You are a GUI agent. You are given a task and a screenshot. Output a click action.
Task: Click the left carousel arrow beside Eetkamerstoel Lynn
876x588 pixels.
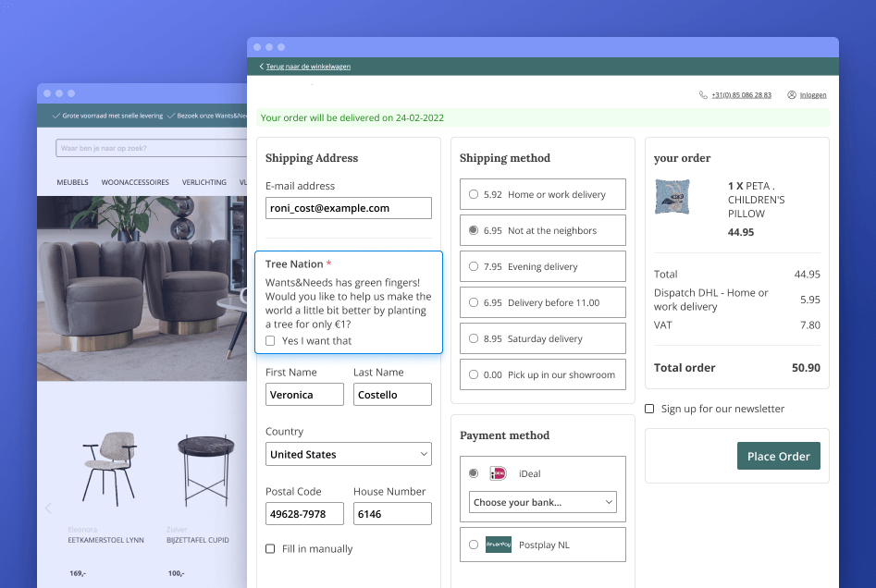47,508
